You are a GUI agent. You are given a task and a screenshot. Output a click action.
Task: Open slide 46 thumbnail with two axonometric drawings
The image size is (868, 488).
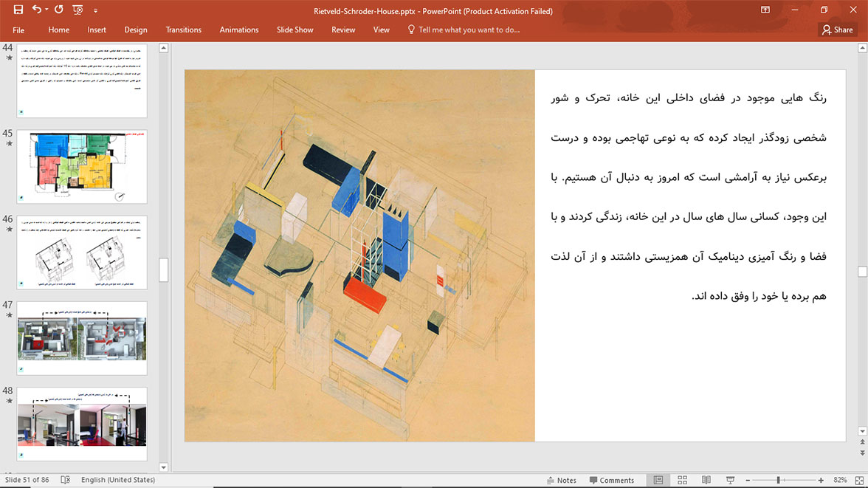click(x=82, y=252)
